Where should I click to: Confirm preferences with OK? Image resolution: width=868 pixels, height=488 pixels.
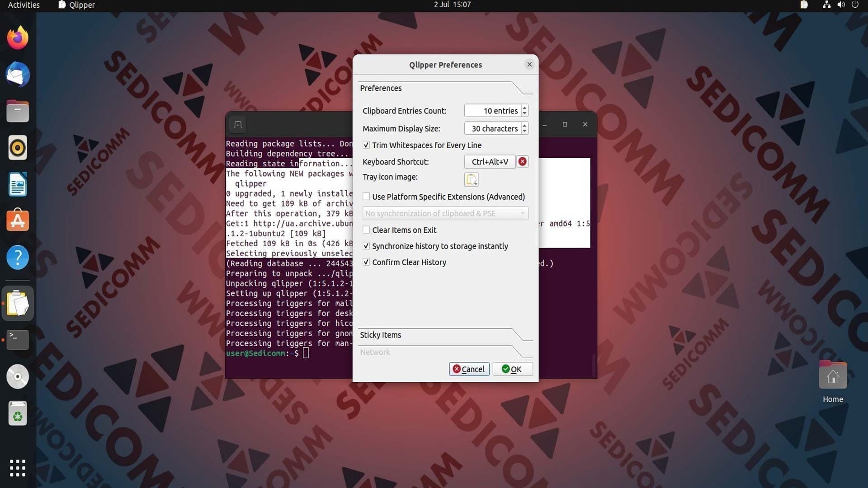(512, 369)
